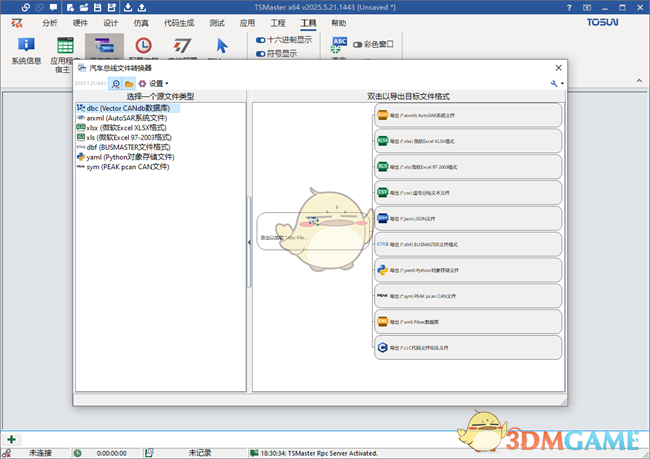Click export to sym PEAK pcan CAN file
The height and width of the screenshot is (459, 650).
pos(468,296)
